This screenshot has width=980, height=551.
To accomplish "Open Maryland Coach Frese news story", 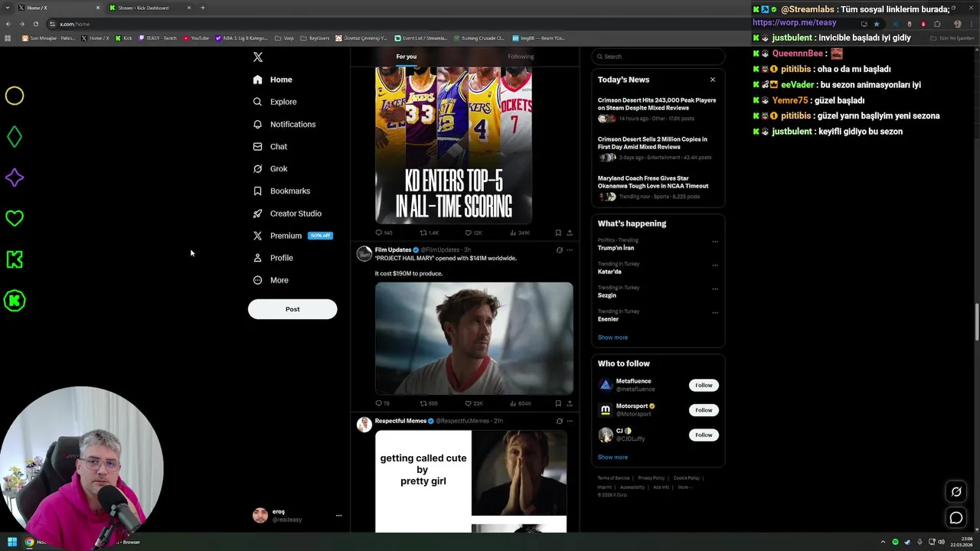I will (x=658, y=188).
